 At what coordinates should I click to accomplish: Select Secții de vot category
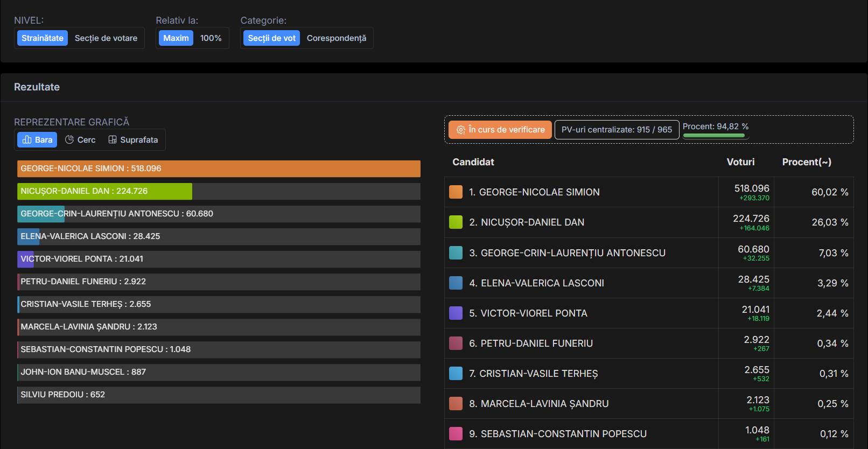tap(271, 38)
